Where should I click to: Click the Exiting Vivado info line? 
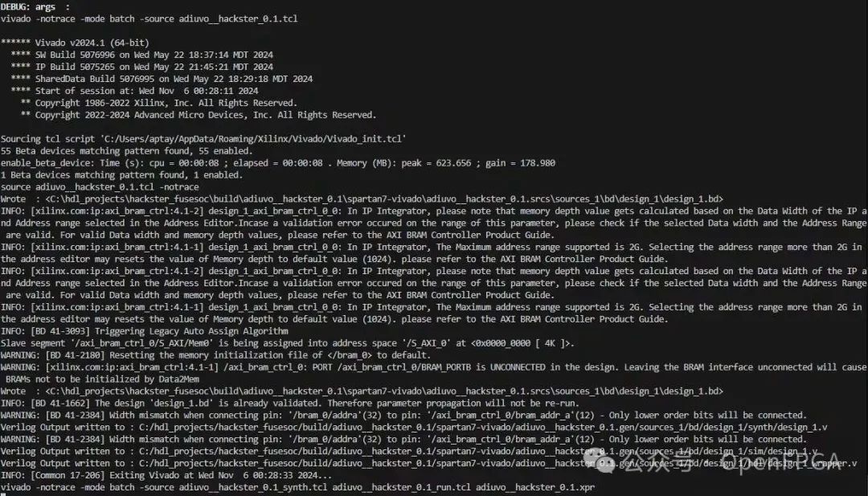click(166, 476)
